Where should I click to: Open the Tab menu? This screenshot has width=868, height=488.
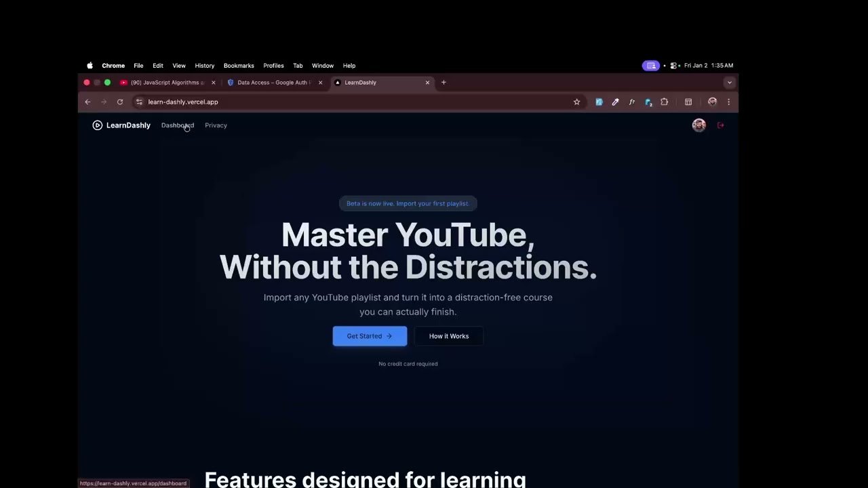coord(298,66)
